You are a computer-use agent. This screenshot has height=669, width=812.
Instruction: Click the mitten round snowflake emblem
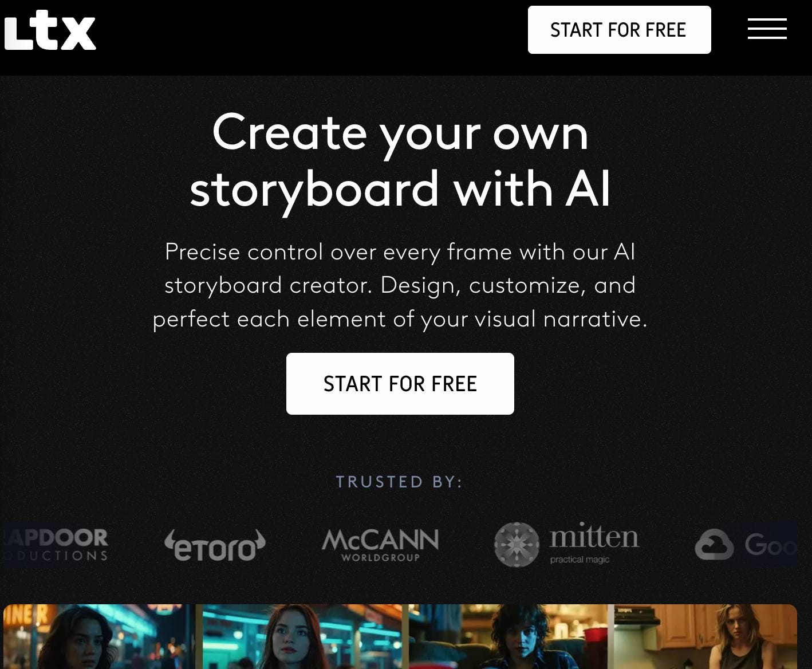pyautogui.click(x=517, y=545)
